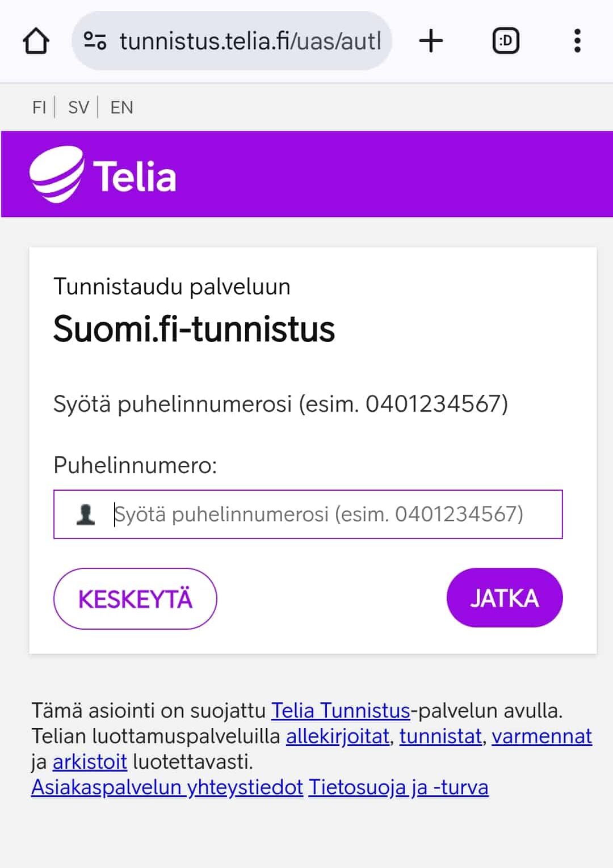This screenshot has height=868, width=613.
Task: Open a new tab with plus icon
Action: point(431,41)
